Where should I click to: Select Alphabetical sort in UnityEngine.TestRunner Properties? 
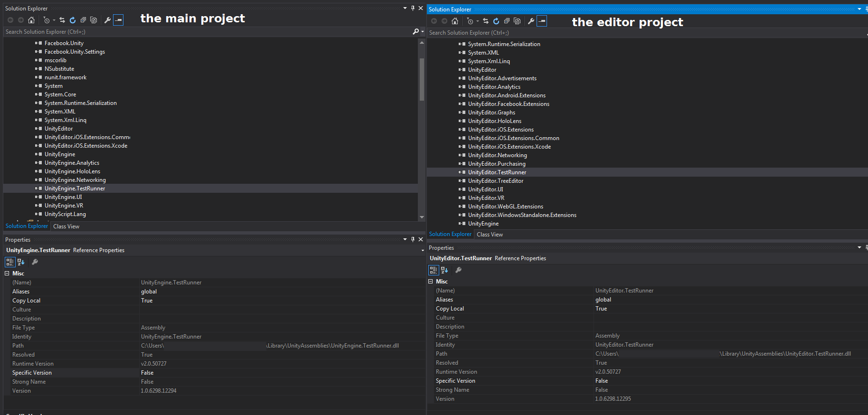point(21,262)
